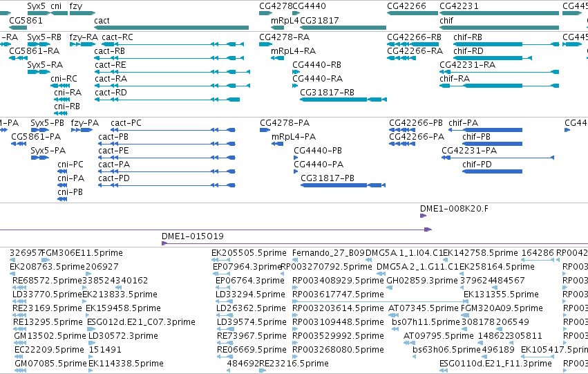Select the CG31817-PB protein label
588x374 pixels.
(x=328, y=178)
